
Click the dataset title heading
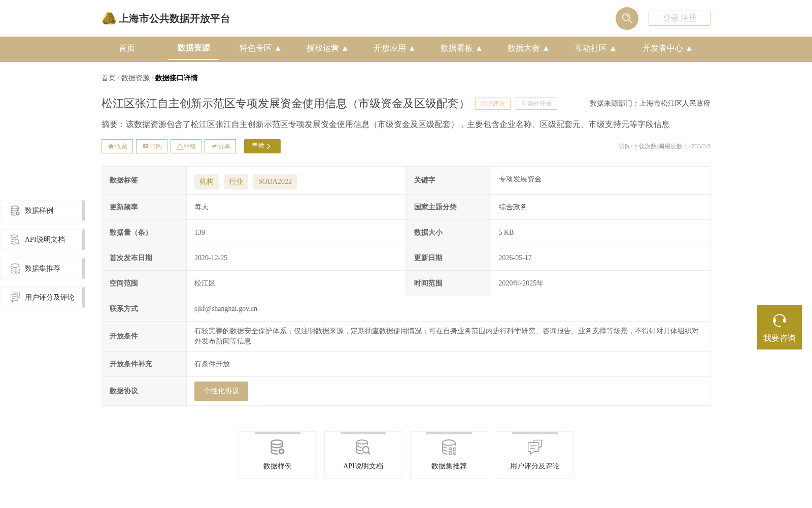tap(284, 104)
